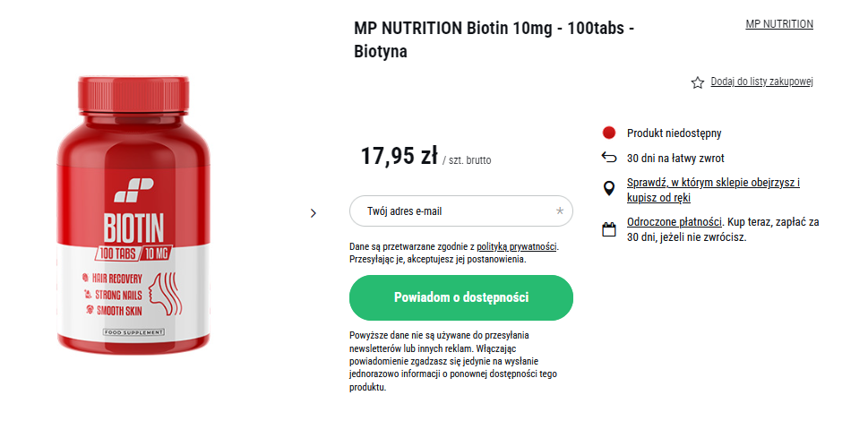The width and height of the screenshot is (868, 421).
Task: Click the calendar deferred payment icon
Action: pos(609,229)
